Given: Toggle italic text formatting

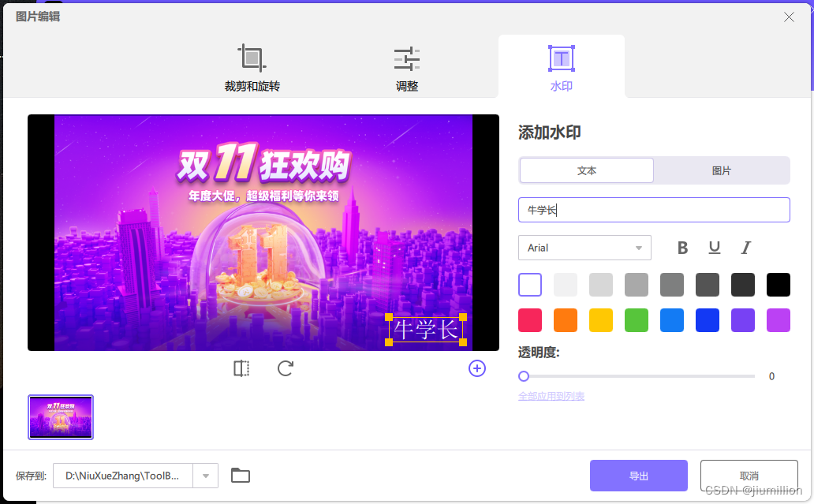Looking at the screenshot, I should tap(746, 248).
